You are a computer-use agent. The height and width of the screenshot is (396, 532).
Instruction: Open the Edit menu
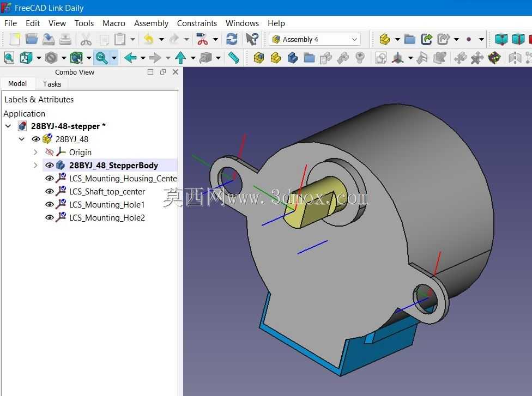click(33, 23)
